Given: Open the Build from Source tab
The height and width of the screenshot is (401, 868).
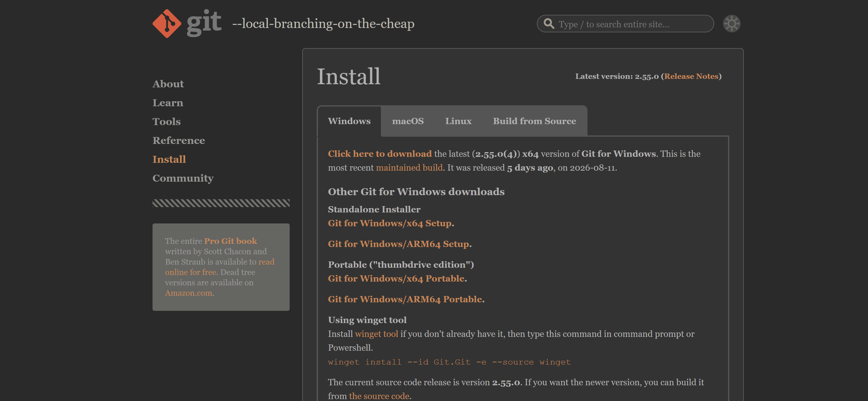Looking at the screenshot, I should tap(534, 121).
